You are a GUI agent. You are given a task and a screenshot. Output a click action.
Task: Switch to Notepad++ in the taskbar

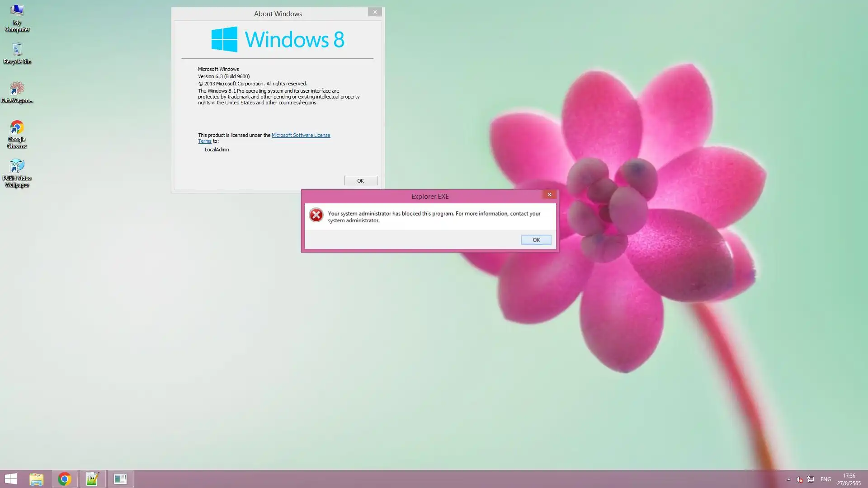(93, 479)
